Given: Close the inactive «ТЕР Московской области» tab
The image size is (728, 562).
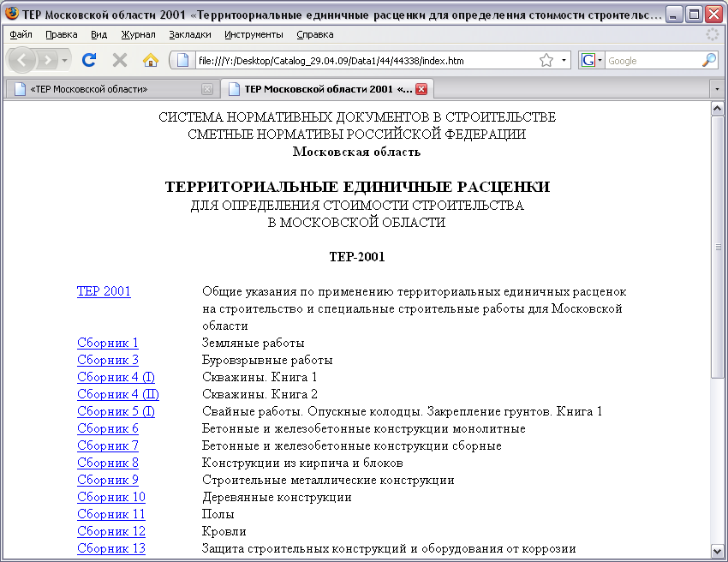Looking at the screenshot, I should [x=207, y=89].
